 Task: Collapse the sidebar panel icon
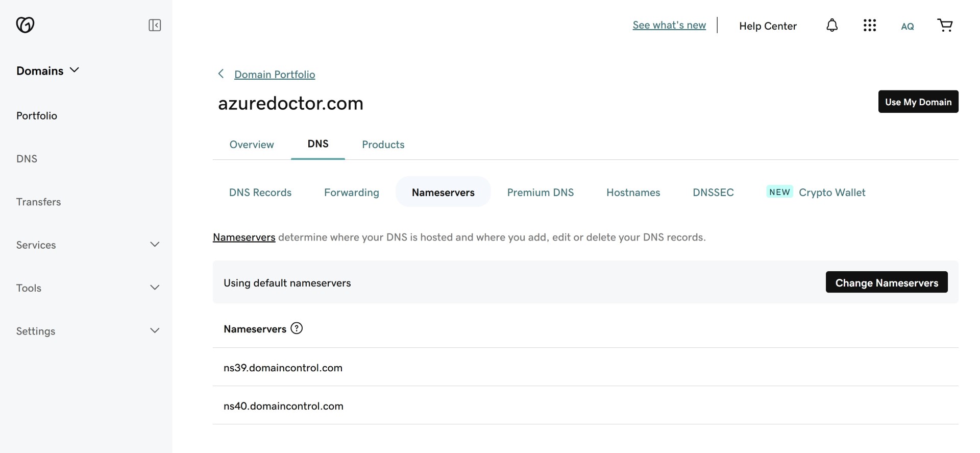click(155, 25)
